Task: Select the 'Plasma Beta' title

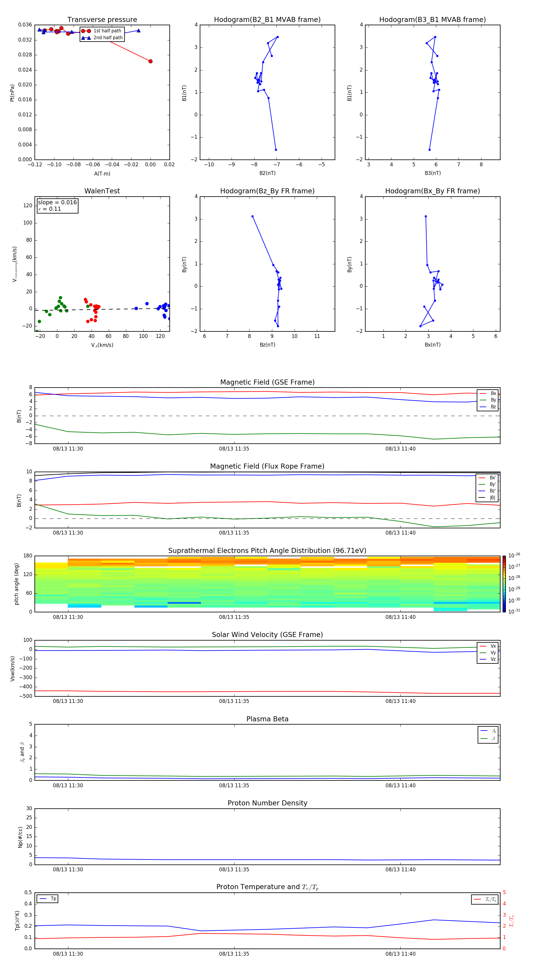Action: pos(267,719)
